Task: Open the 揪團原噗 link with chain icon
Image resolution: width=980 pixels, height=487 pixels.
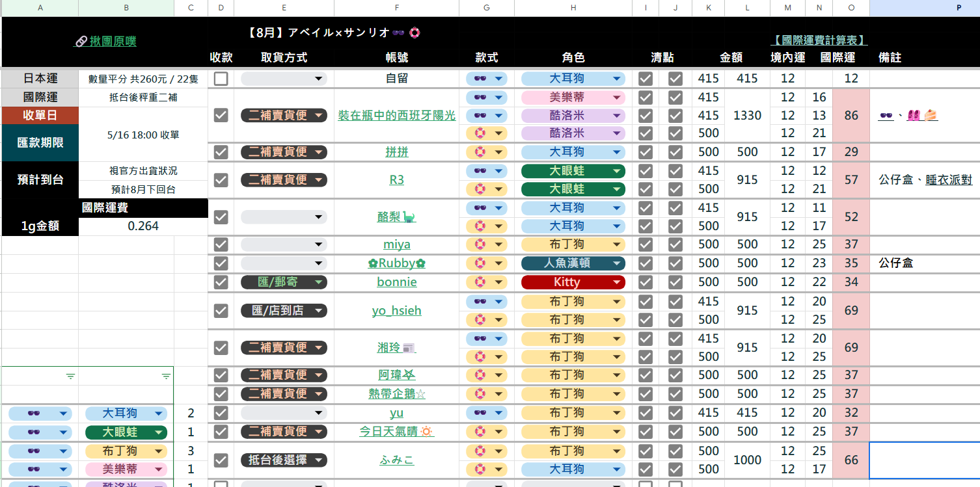Action: pos(106,41)
